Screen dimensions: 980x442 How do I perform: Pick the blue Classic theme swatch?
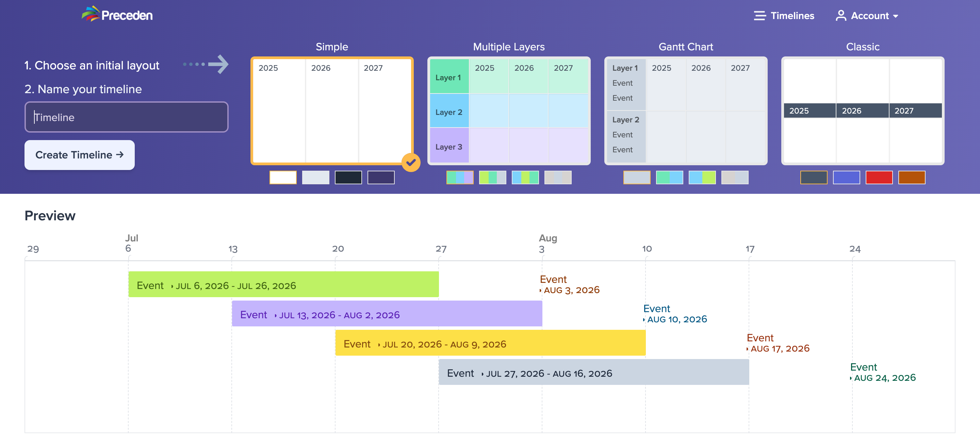[847, 177]
